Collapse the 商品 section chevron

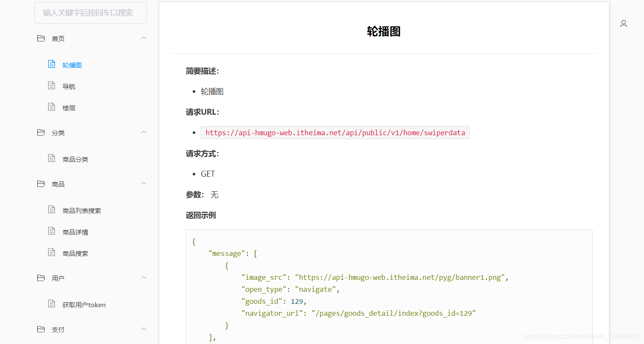(144, 184)
